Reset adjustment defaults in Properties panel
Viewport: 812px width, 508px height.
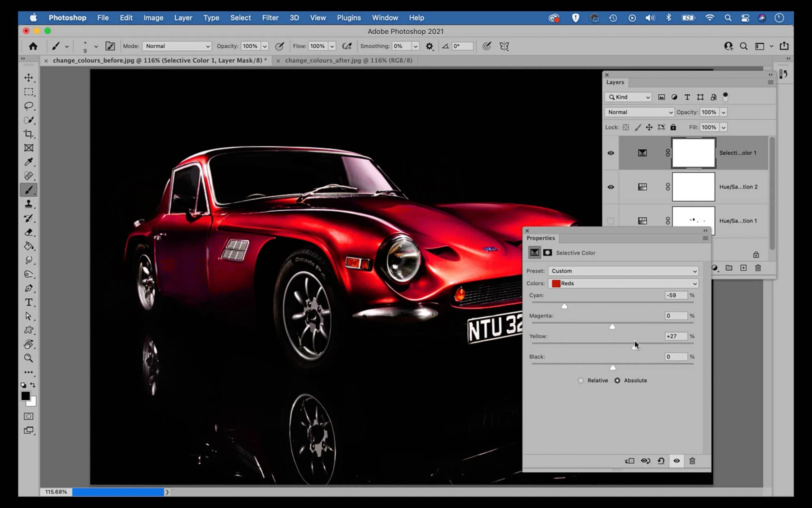tap(661, 461)
